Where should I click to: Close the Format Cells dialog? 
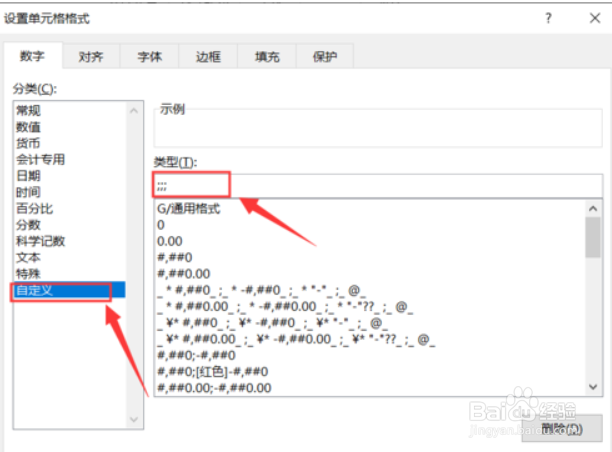tap(595, 18)
